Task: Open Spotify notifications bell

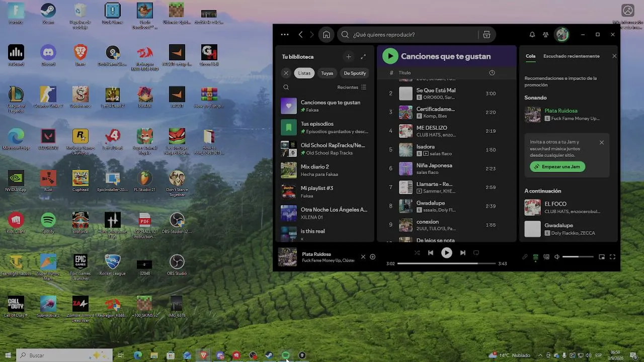Action: [x=532, y=35]
